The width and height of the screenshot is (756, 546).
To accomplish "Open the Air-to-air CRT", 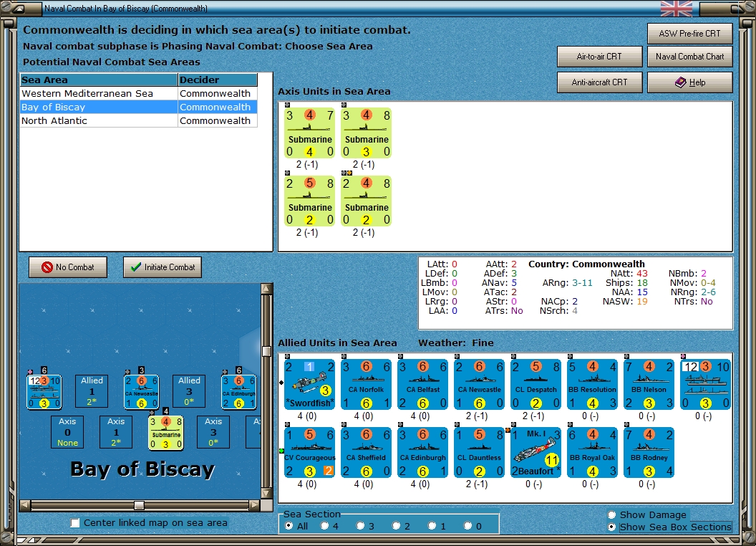I will pyautogui.click(x=599, y=57).
